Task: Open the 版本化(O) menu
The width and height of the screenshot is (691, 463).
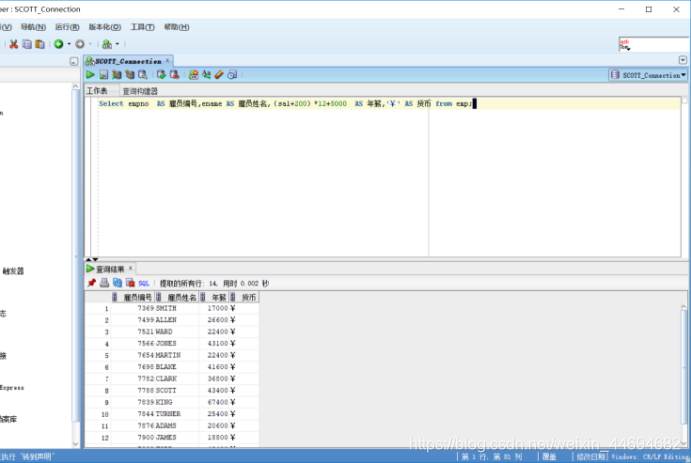Action: [105, 27]
